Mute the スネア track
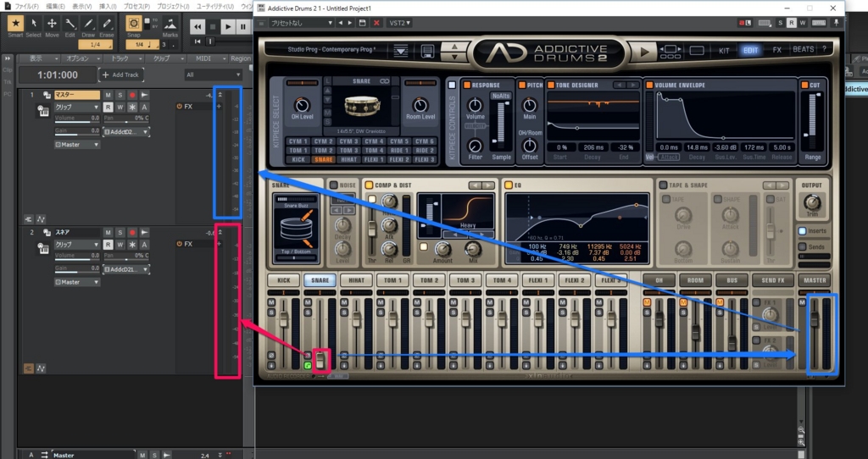 [x=108, y=233]
